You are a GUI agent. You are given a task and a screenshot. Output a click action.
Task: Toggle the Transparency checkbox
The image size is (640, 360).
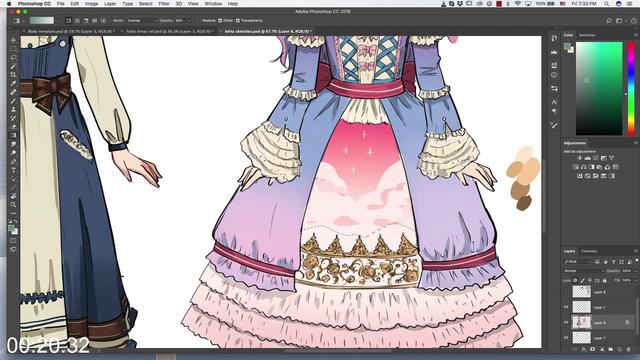[238, 20]
